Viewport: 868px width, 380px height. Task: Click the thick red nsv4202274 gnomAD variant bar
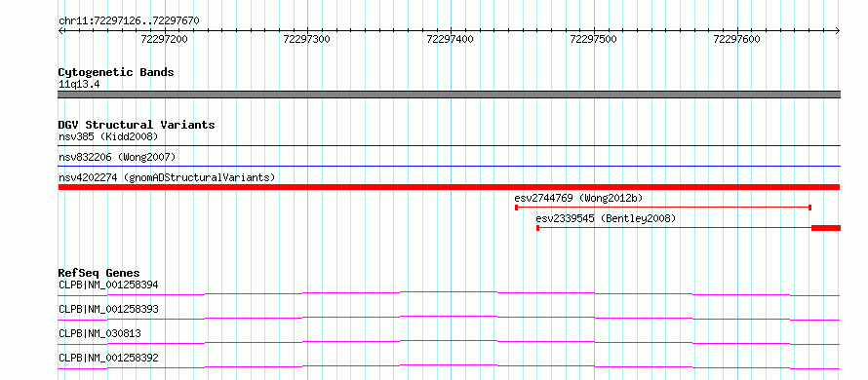coord(450,187)
